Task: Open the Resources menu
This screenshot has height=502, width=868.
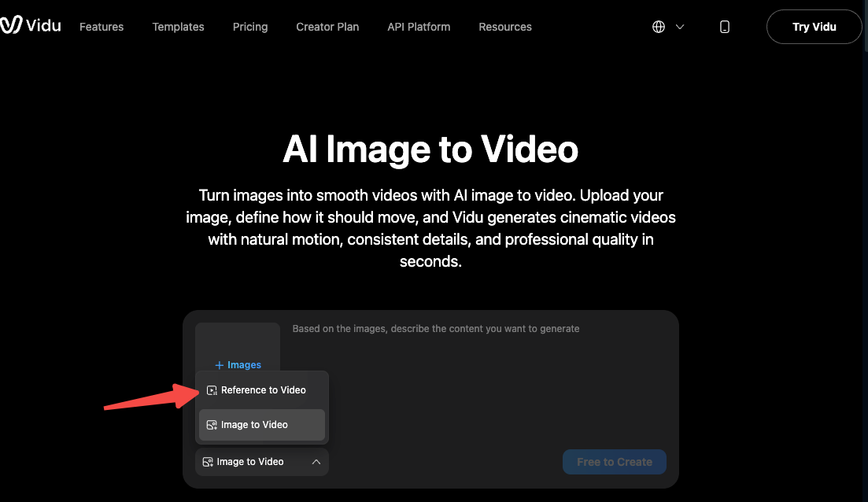Action: point(505,27)
